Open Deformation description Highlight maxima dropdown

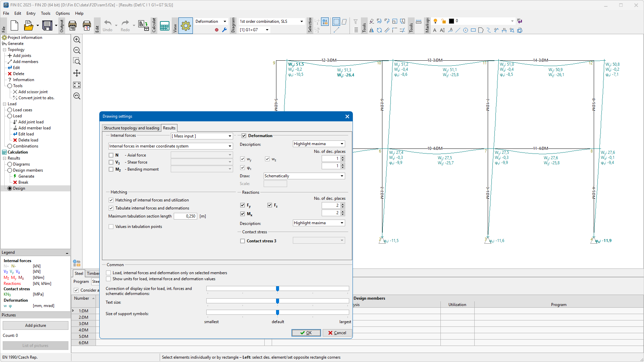pyautogui.click(x=319, y=144)
